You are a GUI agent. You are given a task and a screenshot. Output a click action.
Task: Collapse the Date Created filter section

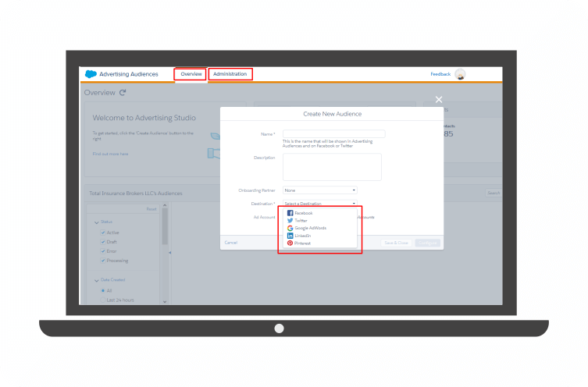tap(97, 280)
